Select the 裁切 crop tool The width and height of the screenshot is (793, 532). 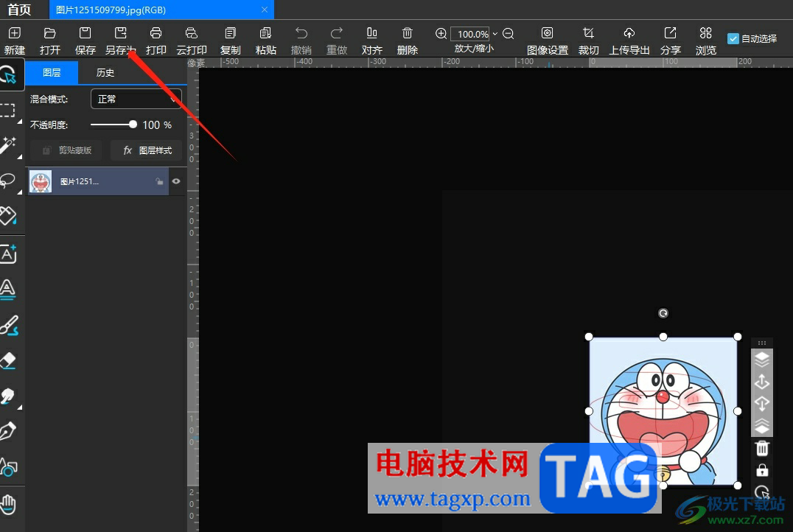[x=588, y=41]
